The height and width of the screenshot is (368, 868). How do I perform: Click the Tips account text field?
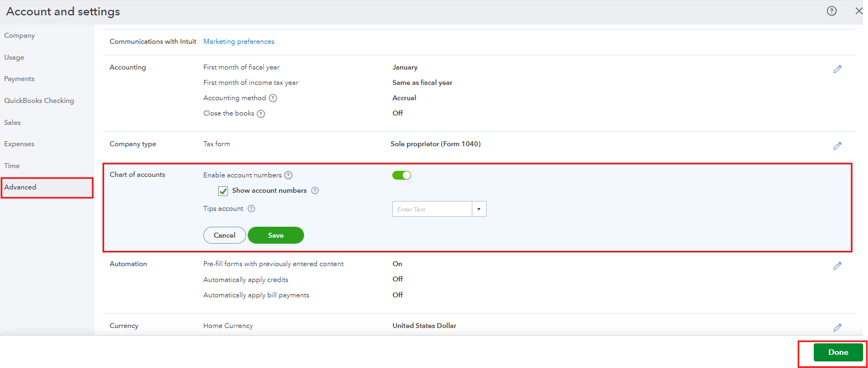coord(432,209)
